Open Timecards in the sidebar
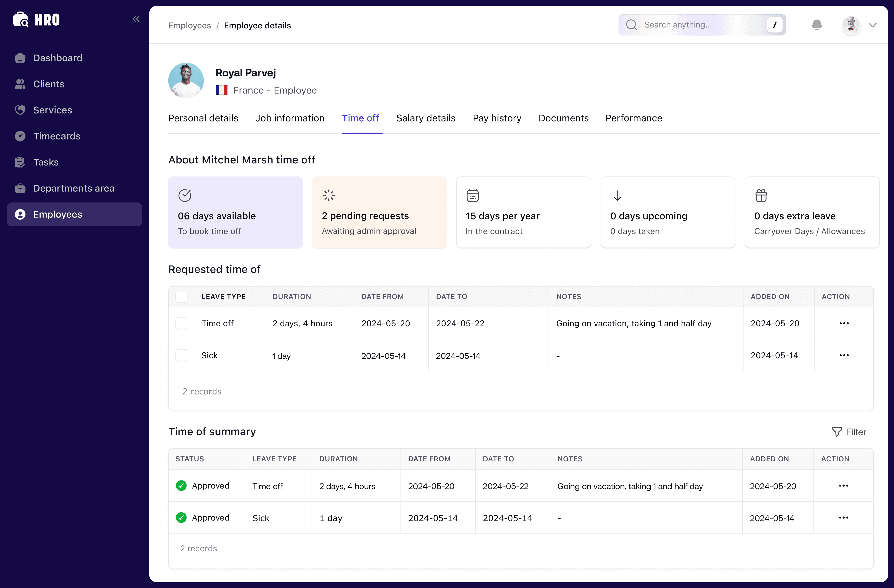894x588 pixels. tap(56, 136)
